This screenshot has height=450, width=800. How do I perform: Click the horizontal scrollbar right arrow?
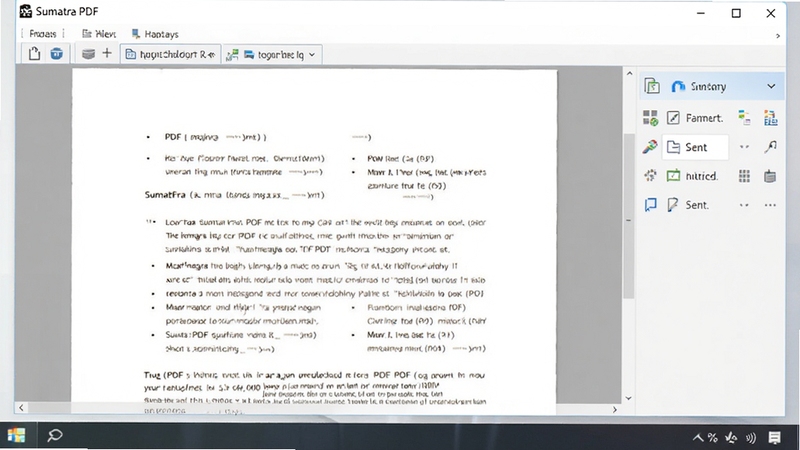[x=614, y=409]
